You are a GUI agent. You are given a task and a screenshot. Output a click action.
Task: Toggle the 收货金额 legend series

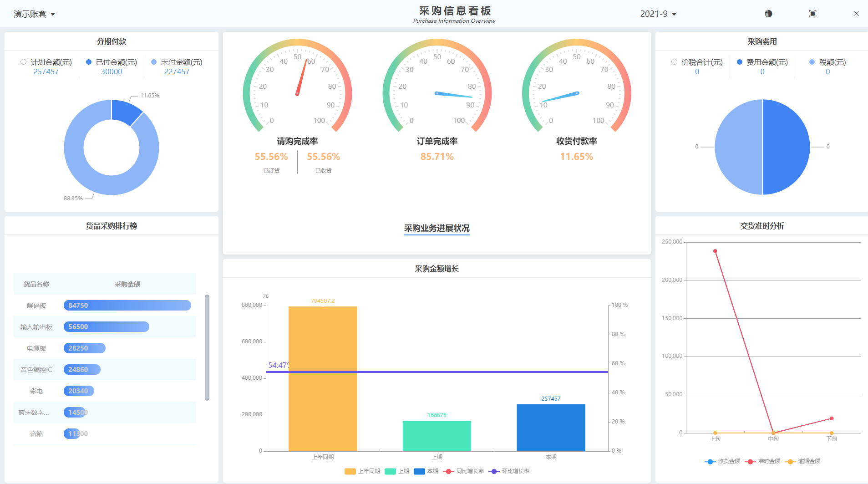tap(722, 461)
